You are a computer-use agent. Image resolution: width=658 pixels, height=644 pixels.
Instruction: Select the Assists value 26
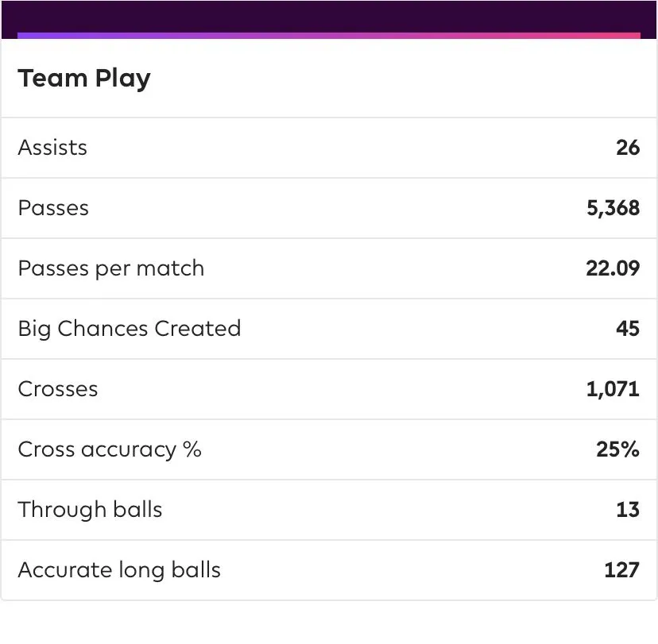pos(627,148)
